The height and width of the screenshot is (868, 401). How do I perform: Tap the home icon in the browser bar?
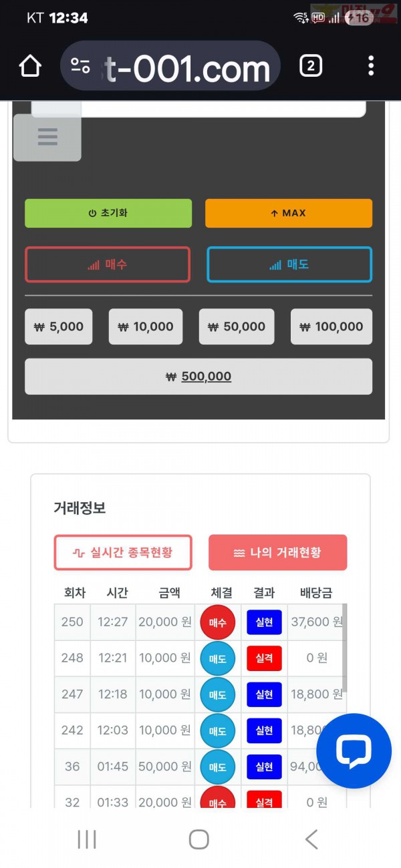point(29,65)
